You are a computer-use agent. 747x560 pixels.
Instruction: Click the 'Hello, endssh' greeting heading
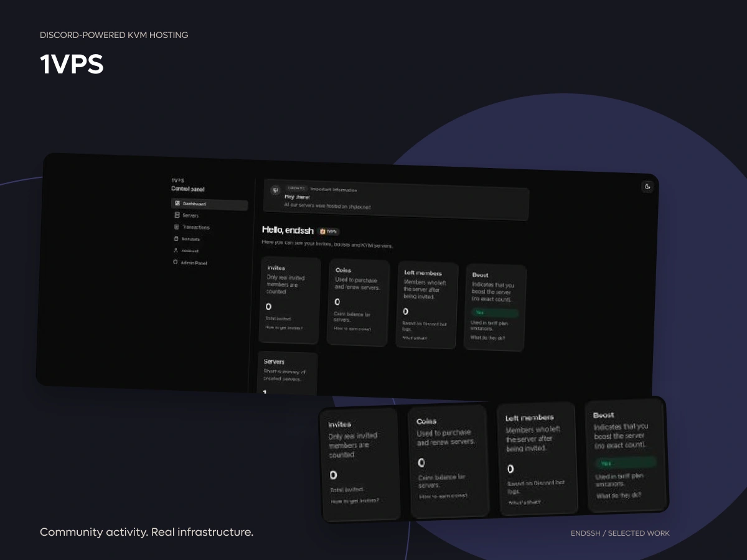[288, 230]
